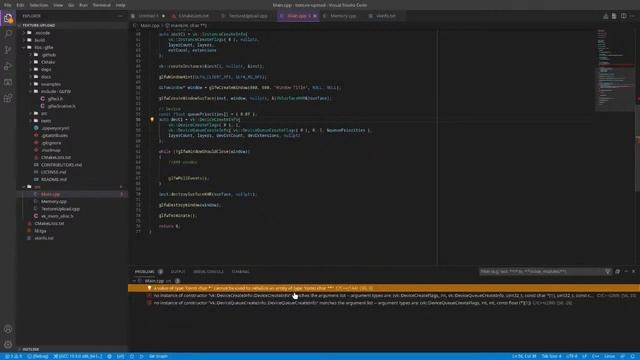Open the Run and Debug view
This screenshot has height=360, width=640.
[x=8, y=66]
